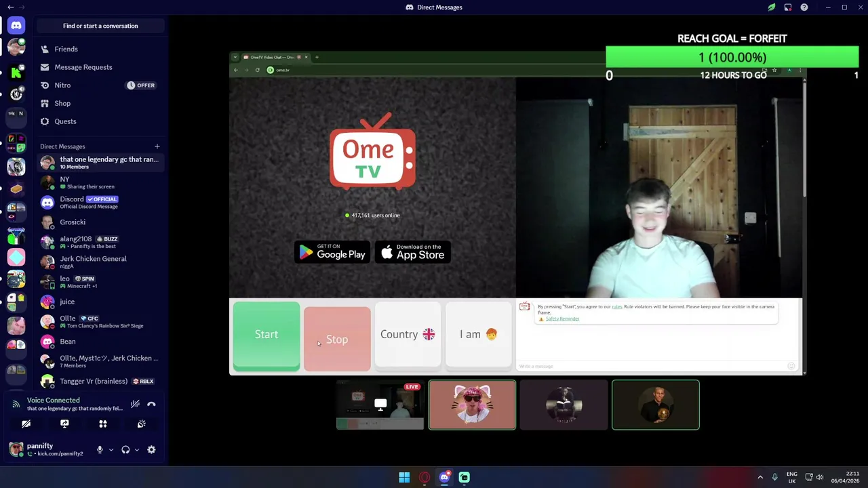
Task: Click the Nitro OFFER badge
Action: (x=142, y=85)
